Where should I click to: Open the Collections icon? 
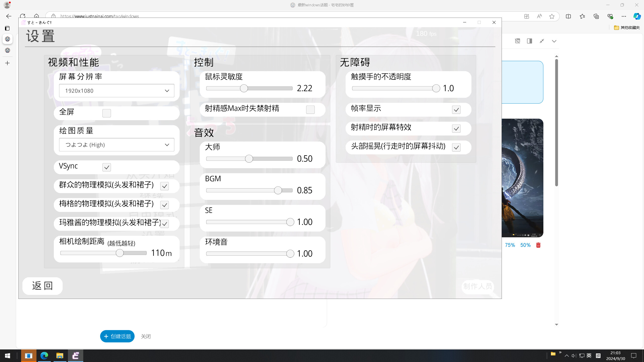596,16
